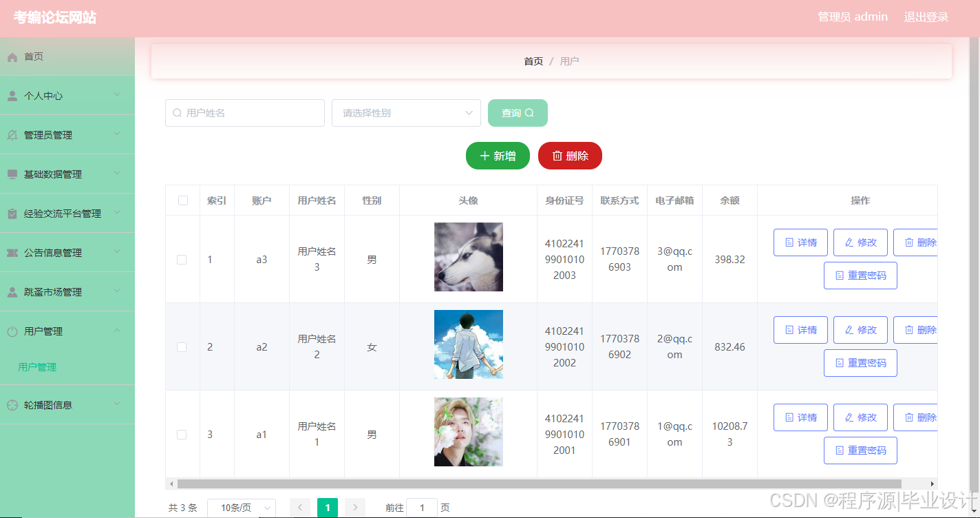
Task: Click the 前往 page number input
Action: pyautogui.click(x=422, y=508)
